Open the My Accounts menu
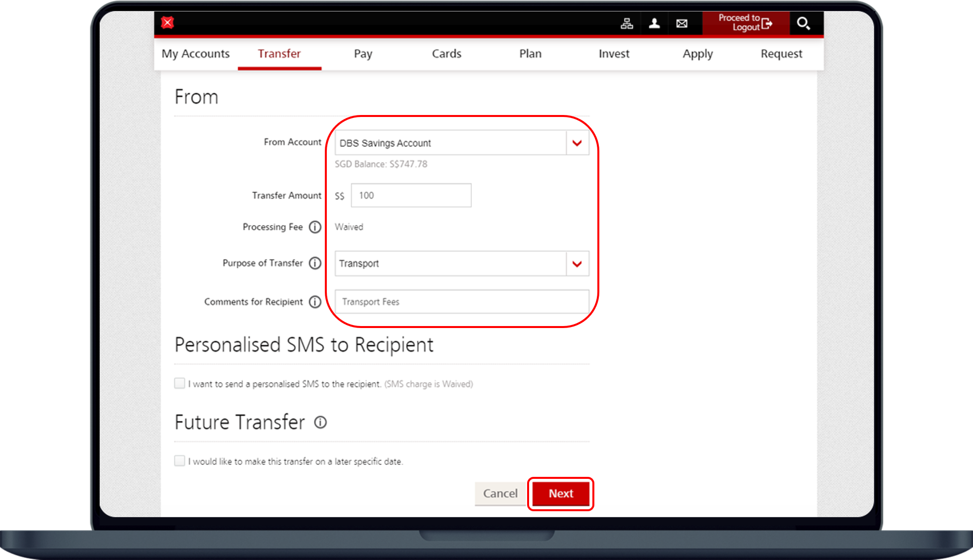Viewport: 973px width, 560px height. pos(196,54)
